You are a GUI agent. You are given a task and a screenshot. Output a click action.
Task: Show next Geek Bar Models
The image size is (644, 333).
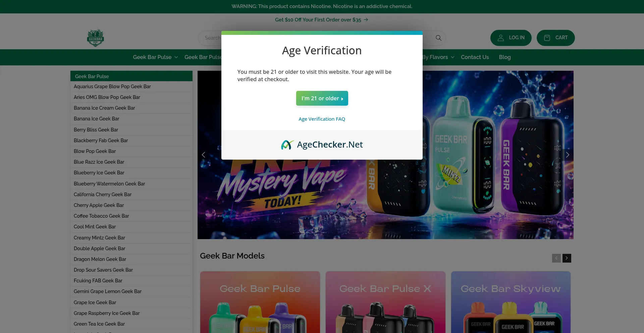tap(567, 258)
